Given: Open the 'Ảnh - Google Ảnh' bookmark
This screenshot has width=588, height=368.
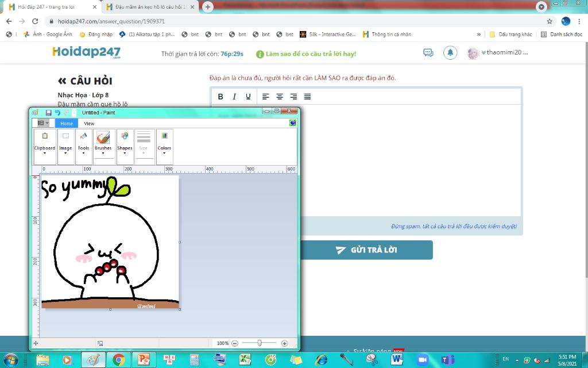Looking at the screenshot, I should click(48, 34).
